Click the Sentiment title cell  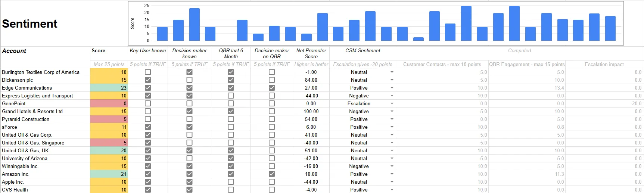(x=30, y=24)
